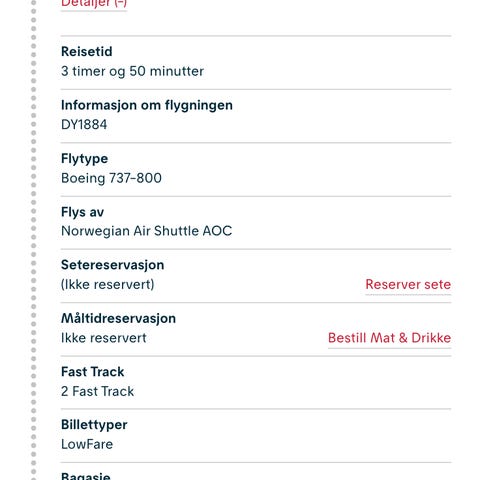Click the 2 Fast Track value
The height and width of the screenshot is (480, 480).
coord(97,391)
